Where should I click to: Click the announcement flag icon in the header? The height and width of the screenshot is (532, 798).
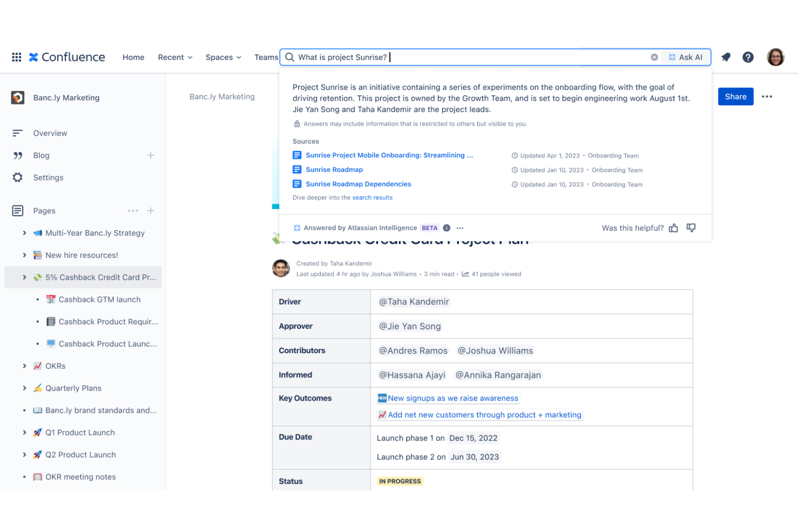(725, 57)
